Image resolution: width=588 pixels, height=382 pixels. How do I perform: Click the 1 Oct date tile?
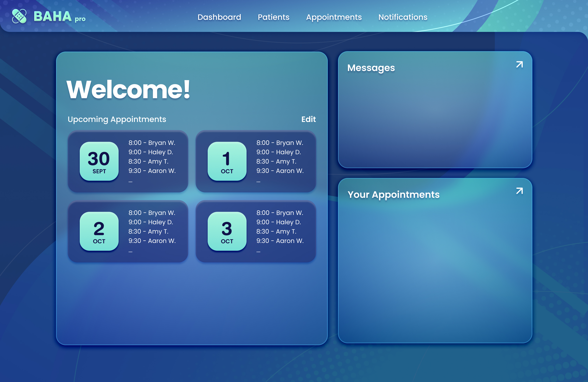(227, 161)
